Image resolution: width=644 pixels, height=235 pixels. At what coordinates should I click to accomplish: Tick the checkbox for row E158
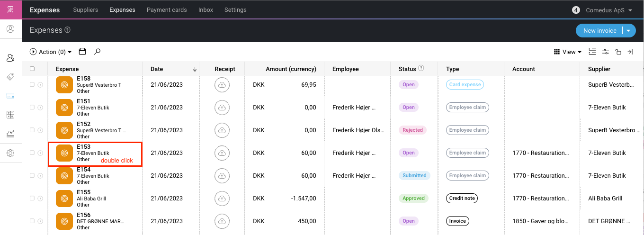[32, 84]
